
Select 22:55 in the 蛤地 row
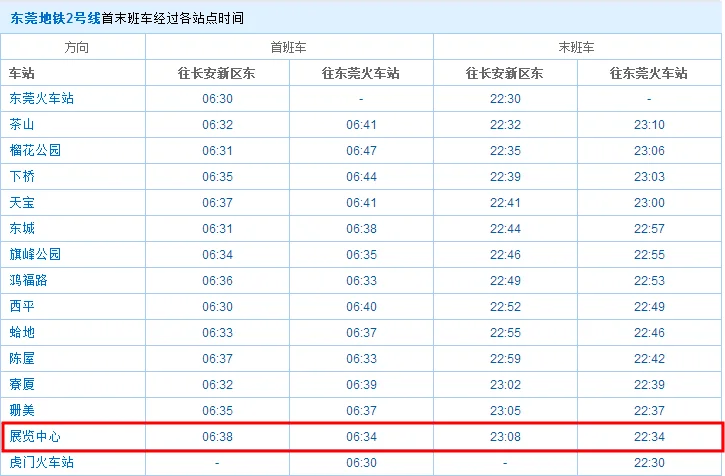coord(505,333)
